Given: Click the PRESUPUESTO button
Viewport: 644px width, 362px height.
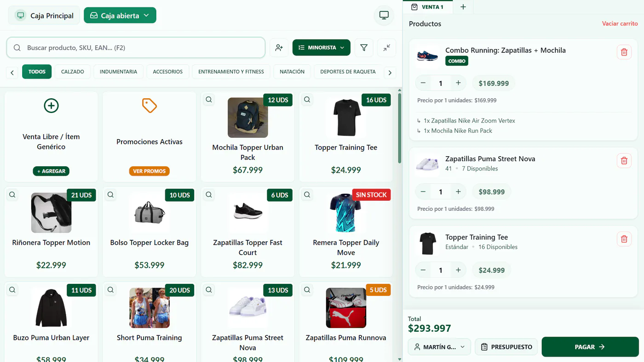Looking at the screenshot, I should pyautogui.click(x=506, y=347).
